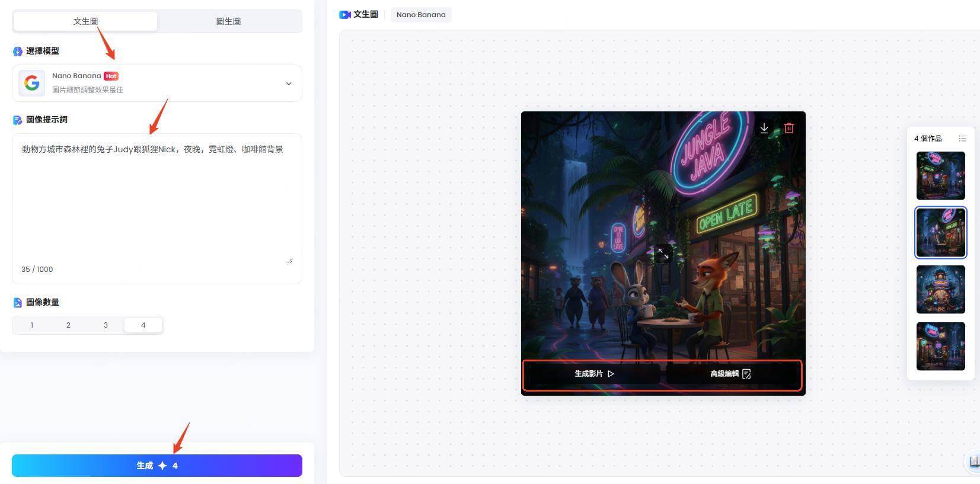Set image count to 1
The image size is (980, 484).
pos(32,325)
